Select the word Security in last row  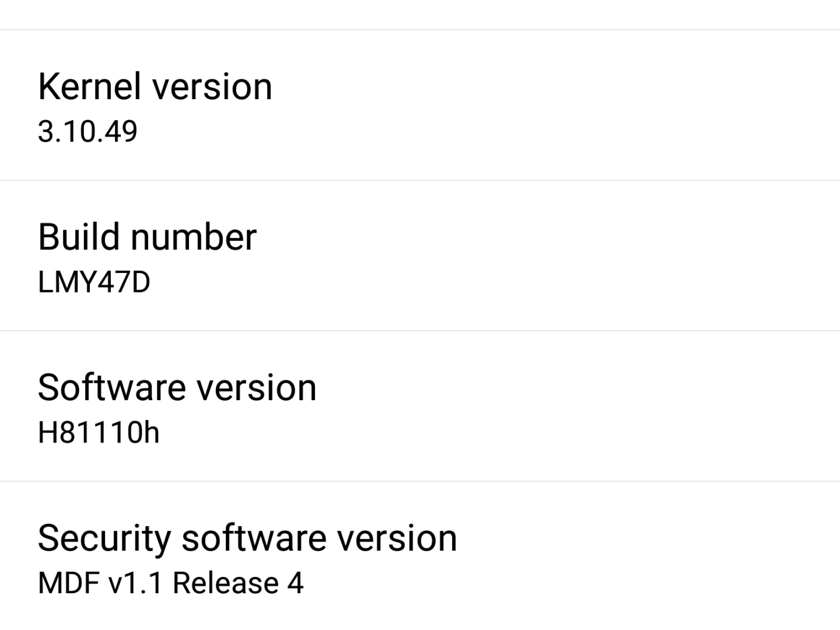click(x=104, y=539)
